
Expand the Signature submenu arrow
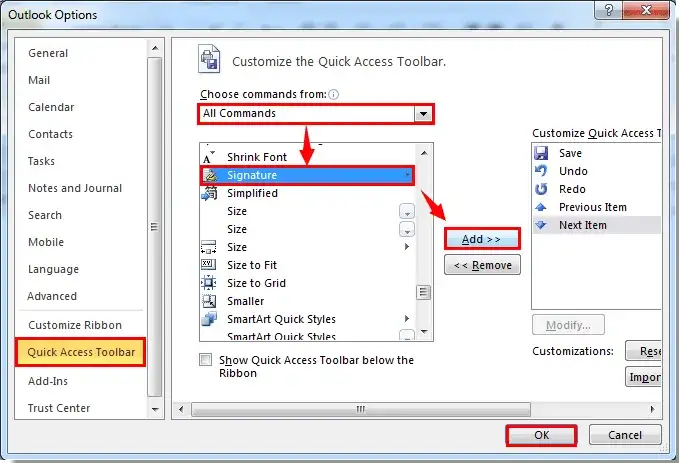point(407,175)
